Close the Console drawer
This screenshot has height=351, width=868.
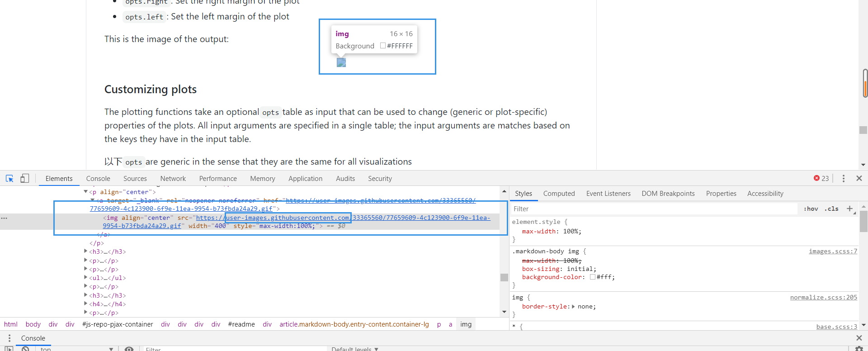[x=859, y=338]
